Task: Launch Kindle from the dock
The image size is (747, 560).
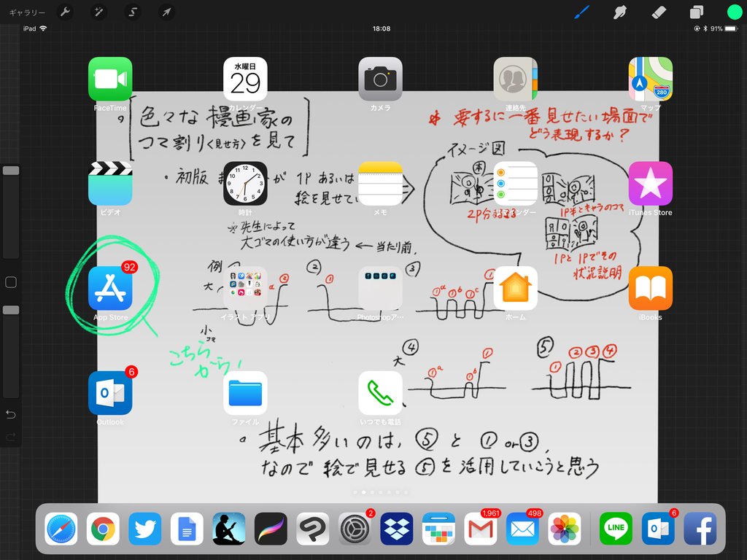Action: pos(228,529)
